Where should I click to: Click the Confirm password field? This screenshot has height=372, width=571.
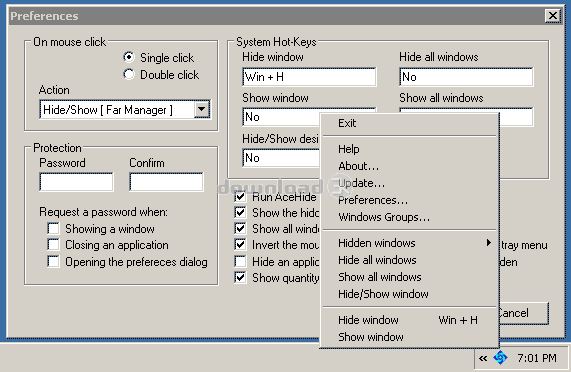(x=166, y=182)
